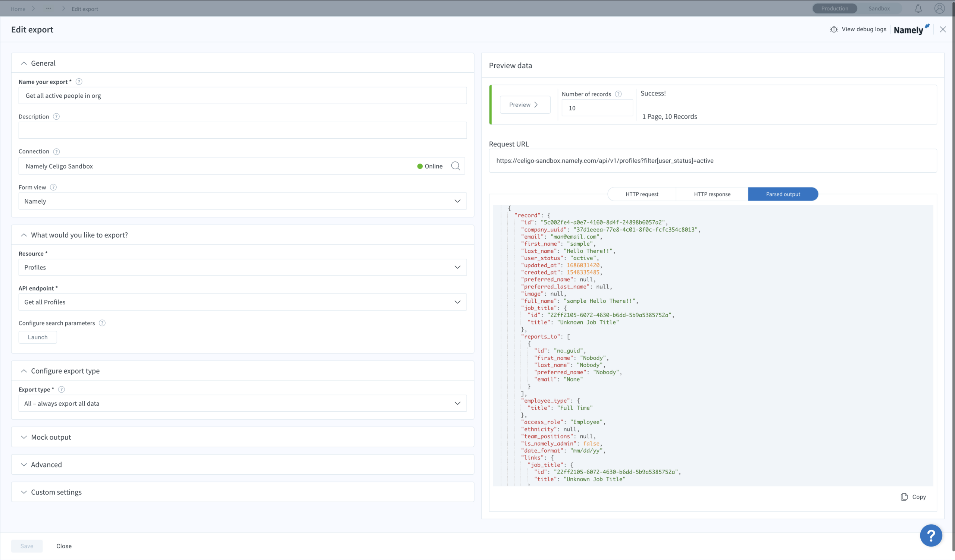
Task: Click the Save button
Action: click(x=26, y=546)
